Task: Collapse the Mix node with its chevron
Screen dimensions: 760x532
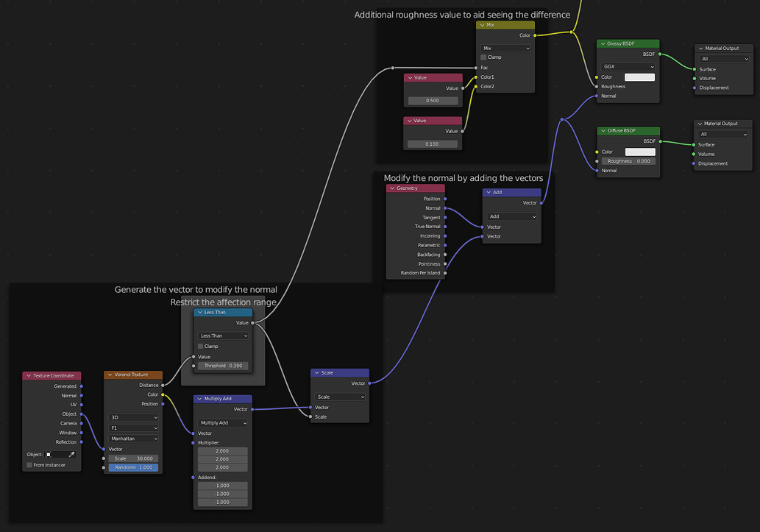Action: pyautogui.click(x=483, y=25)
